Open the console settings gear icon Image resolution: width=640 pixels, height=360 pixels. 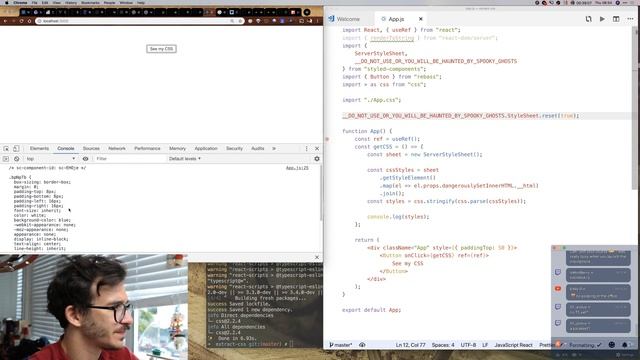click(x=317, y=159)
